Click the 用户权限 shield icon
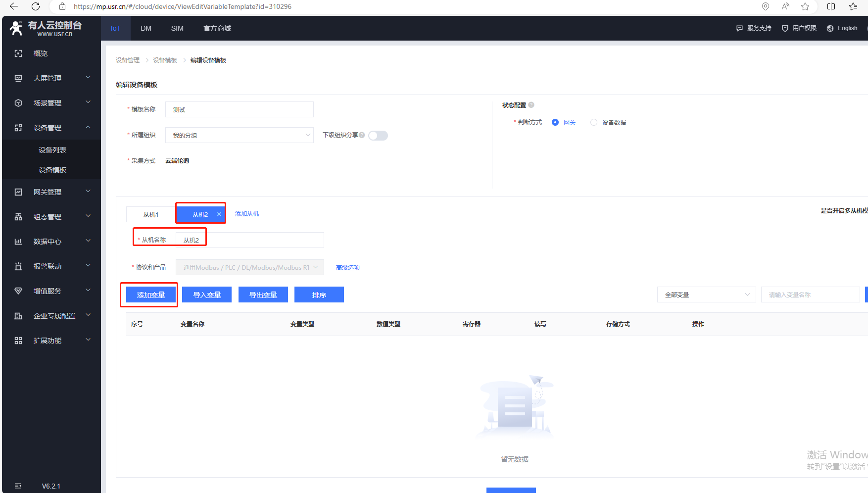Screen dimensions: 868x493 (x=785, y=28)
